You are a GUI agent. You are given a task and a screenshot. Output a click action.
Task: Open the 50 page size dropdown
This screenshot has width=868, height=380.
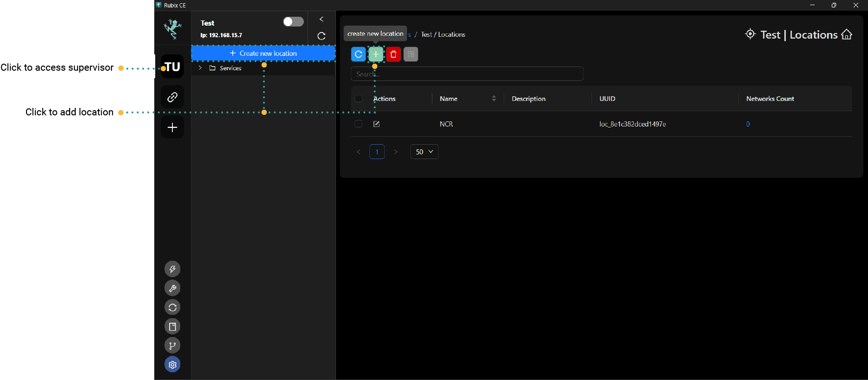click(x=424, y=152)
